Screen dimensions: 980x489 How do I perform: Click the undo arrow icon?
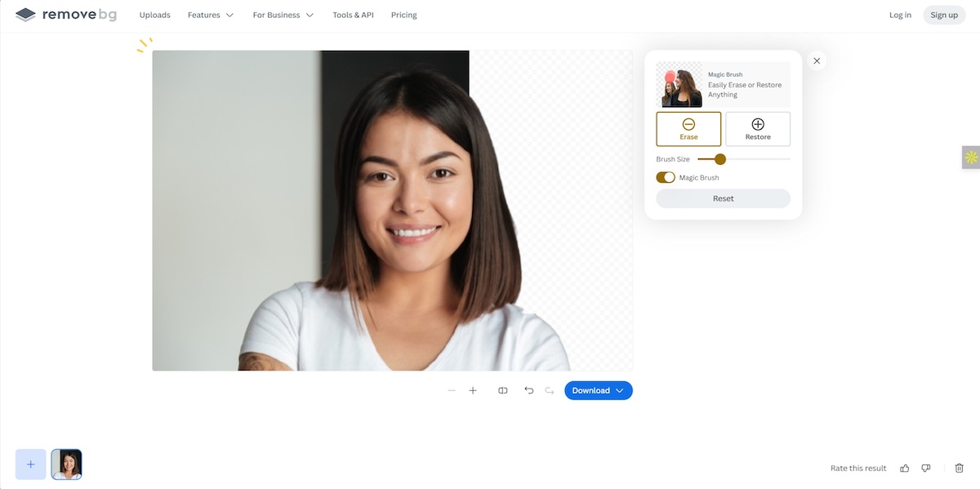528,390
